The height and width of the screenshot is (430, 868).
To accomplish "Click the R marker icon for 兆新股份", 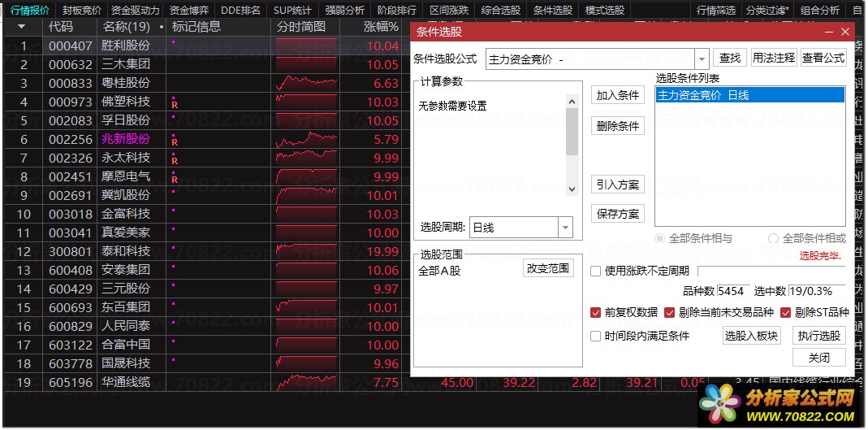I will click(175, 142).
